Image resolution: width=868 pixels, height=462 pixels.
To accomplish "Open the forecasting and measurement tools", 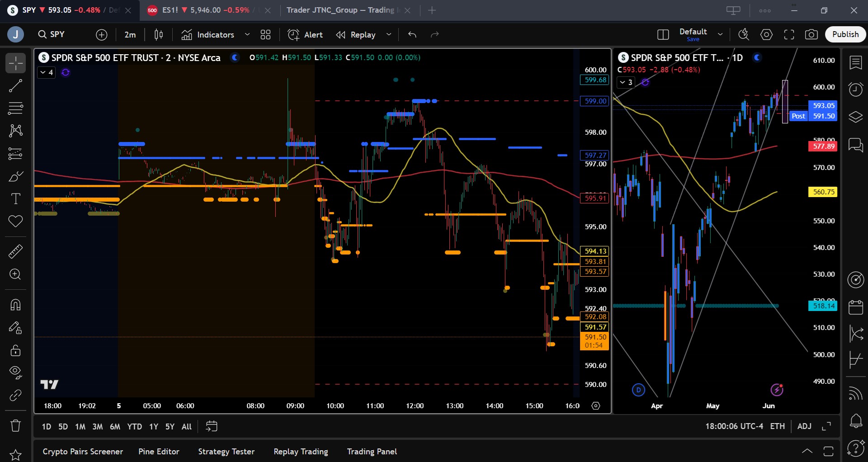I will pyautogui.click(x=15, y=154).
